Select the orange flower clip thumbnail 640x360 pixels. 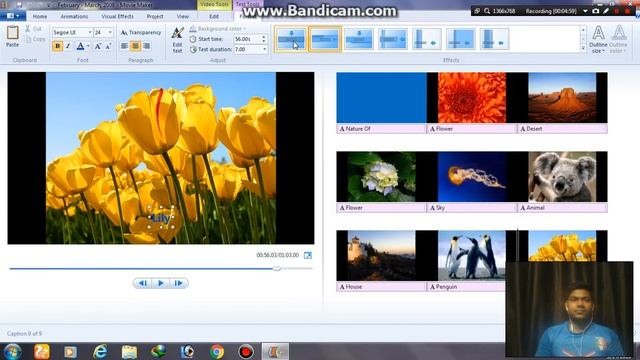tap(471, 98)
